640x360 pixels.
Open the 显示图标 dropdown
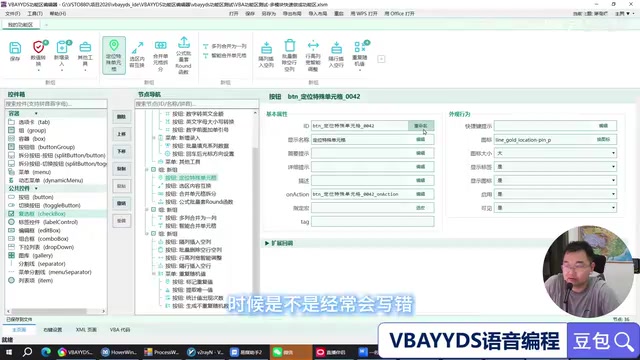(x=555, y=180)
